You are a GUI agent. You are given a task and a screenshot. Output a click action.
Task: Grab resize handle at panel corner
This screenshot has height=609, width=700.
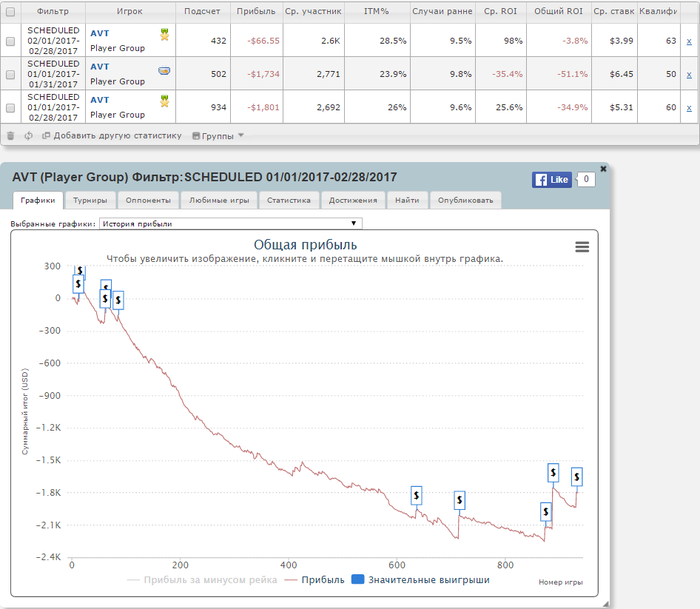click(x=605, y=604)
